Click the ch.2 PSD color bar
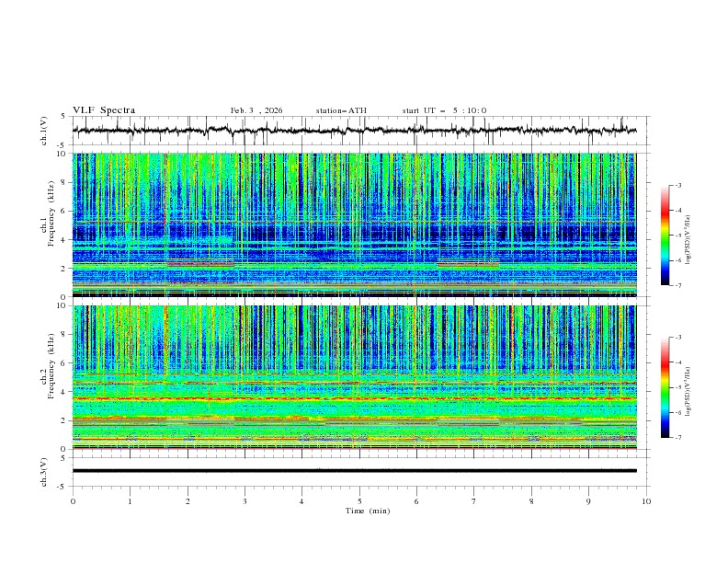This screenshot has height=563, width=728. click(x=665, y=387)
